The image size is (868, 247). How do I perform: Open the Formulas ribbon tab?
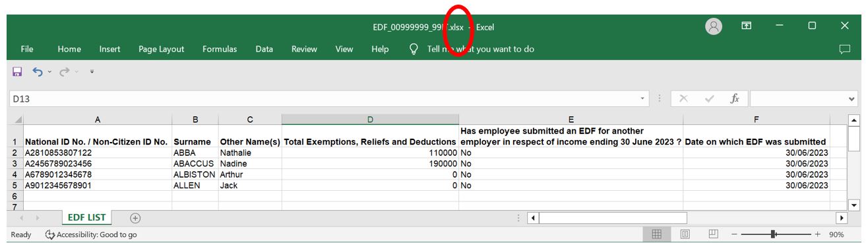point(220,49)
